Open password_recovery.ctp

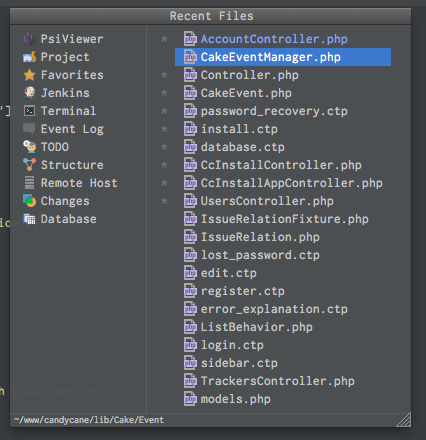274,111
